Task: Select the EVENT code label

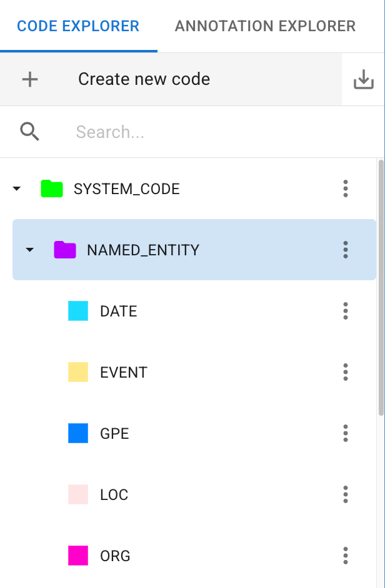Action: (x=124, y=373)
